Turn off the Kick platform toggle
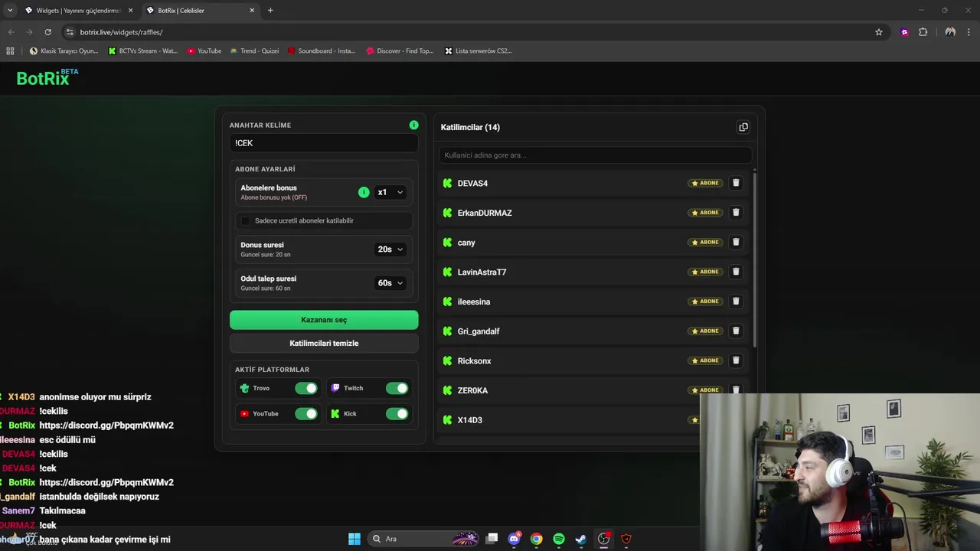Image resolution: width=980 pixels, height=551 pixels. [397, 413]
